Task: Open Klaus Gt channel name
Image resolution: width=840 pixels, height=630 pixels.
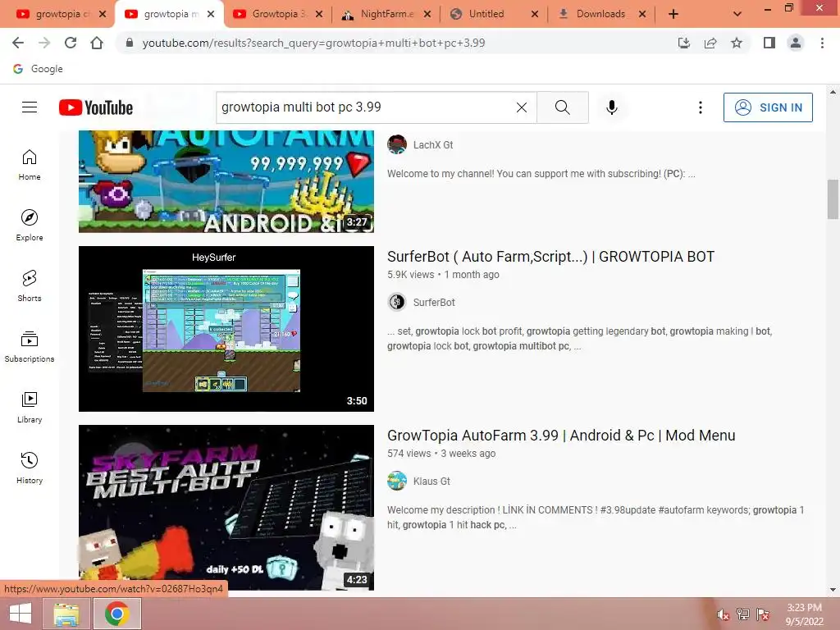Action: [431, 481]
